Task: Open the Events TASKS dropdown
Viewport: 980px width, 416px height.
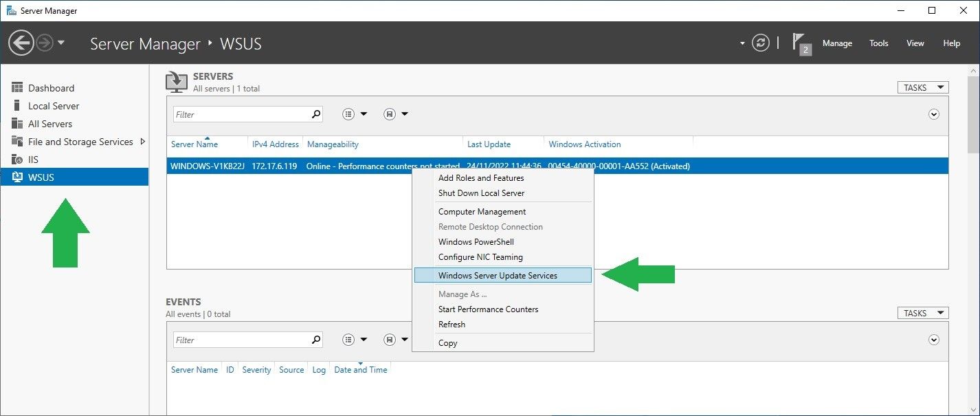Action: click(923, 313)
